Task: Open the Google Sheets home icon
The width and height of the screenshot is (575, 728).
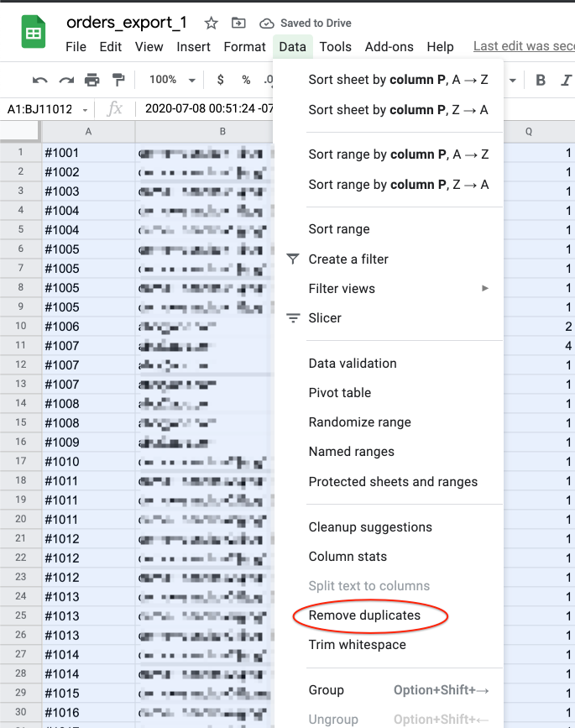Action: 34,32
